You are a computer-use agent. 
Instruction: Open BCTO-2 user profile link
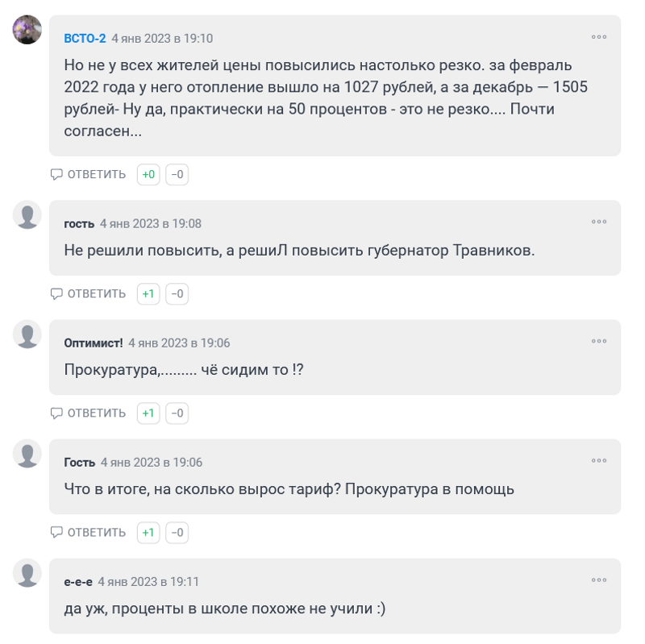(85, 38)
